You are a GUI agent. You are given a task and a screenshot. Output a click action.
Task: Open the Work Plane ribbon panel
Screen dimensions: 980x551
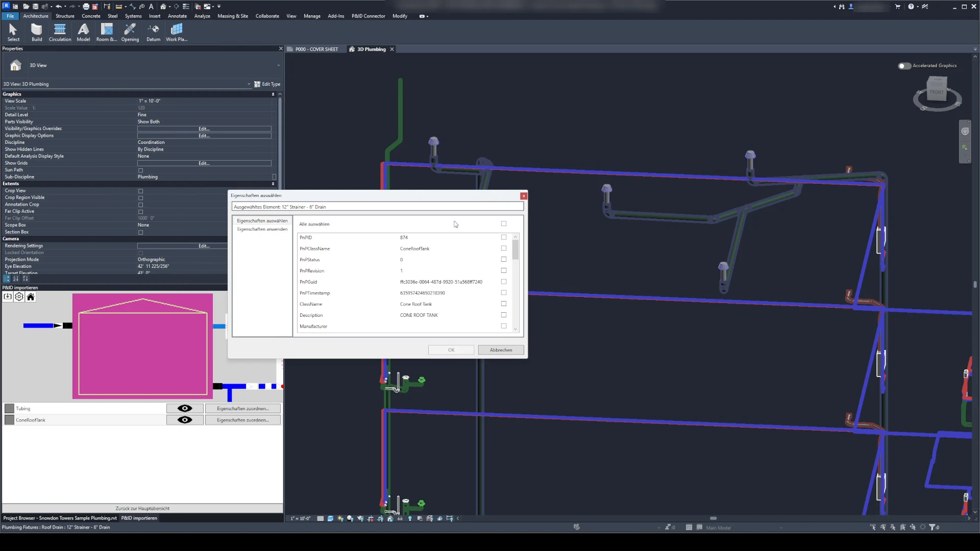[x=177, y=33]
